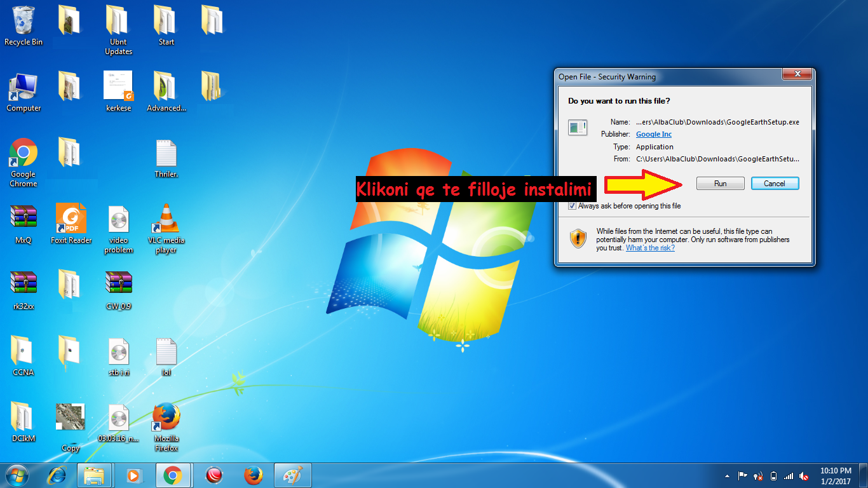This screenshot has width=868, height=488.
Task: Select the kerkese document icon
Action: 118,92
